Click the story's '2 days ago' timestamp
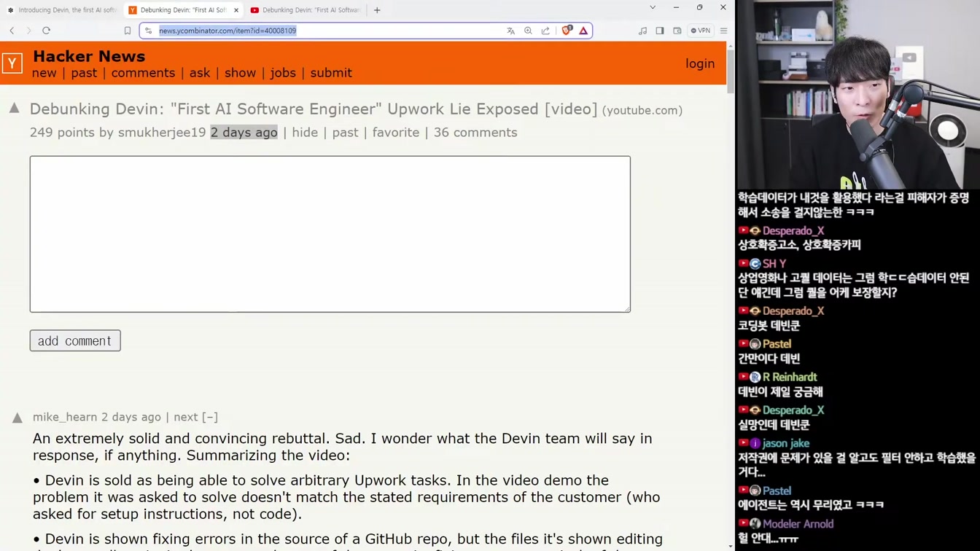 click(x=244, y=133)
